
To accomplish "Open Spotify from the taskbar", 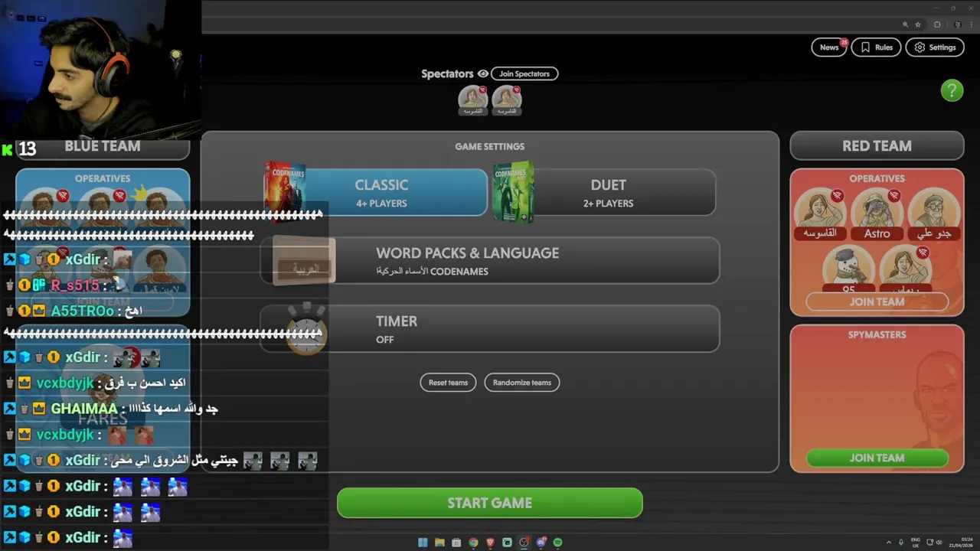I will (x=557, y=543).
